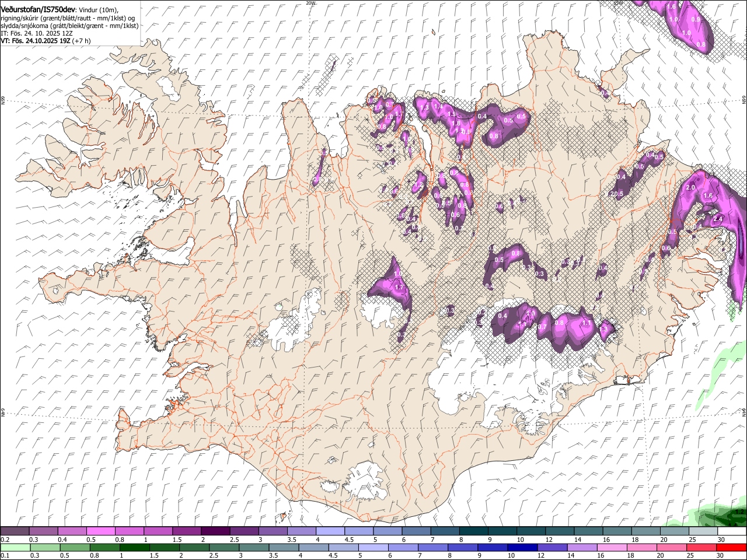
Task: Select deep blue rain swatch between 10 and 12
Action: click(x=522, y=547)
